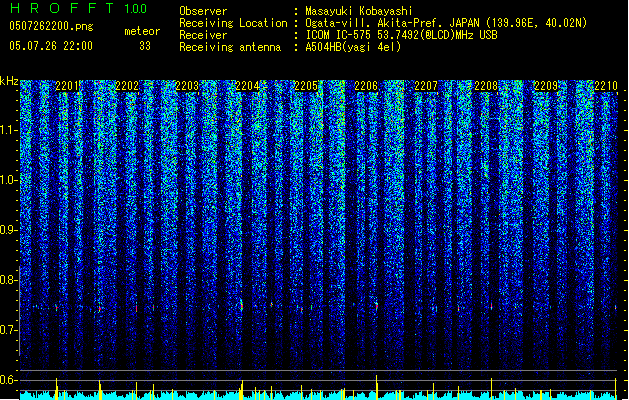This screenshot has width=629, height=400.
Task: Click the 2207 time marker
Action: [426, 86]
